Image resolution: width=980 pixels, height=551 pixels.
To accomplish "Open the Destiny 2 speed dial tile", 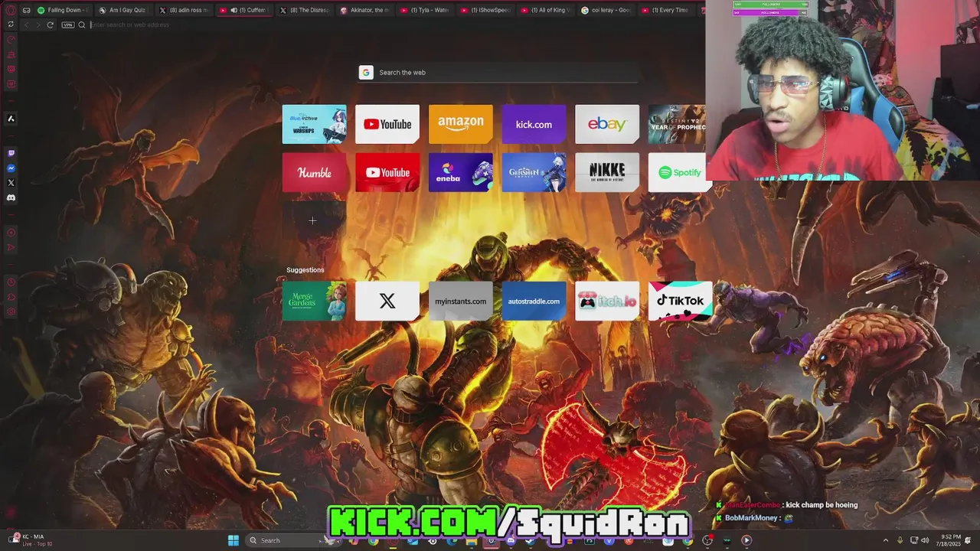I will point(677,124).
